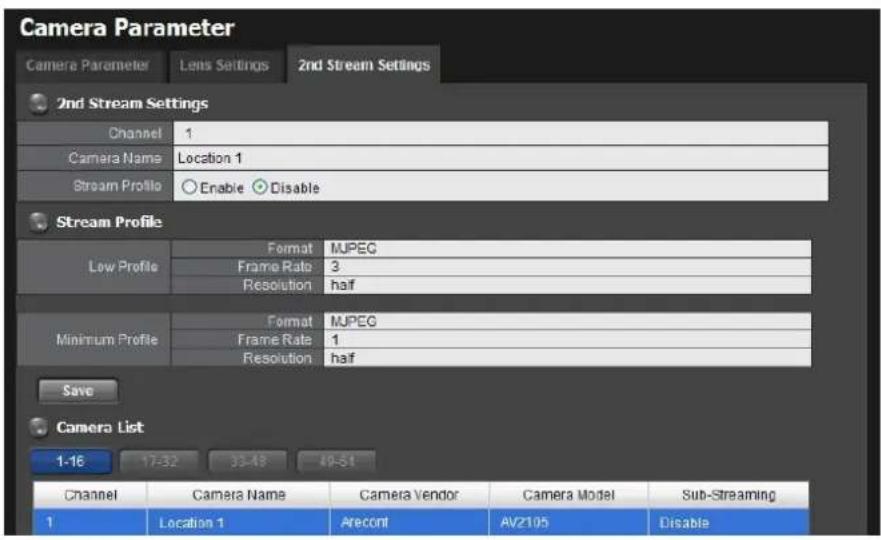Screen dimensions: 881x540
Task: Click the Arecont vendor cell
Action: [409, 523]
